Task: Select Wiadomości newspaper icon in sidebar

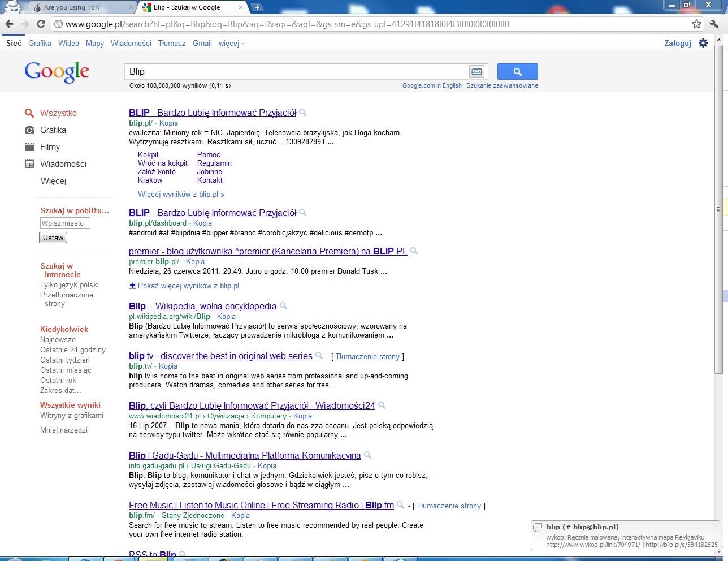Action: click(29, 164)
